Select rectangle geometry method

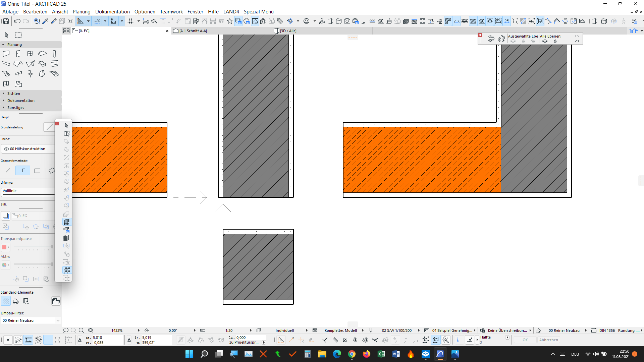pos(37,171)
